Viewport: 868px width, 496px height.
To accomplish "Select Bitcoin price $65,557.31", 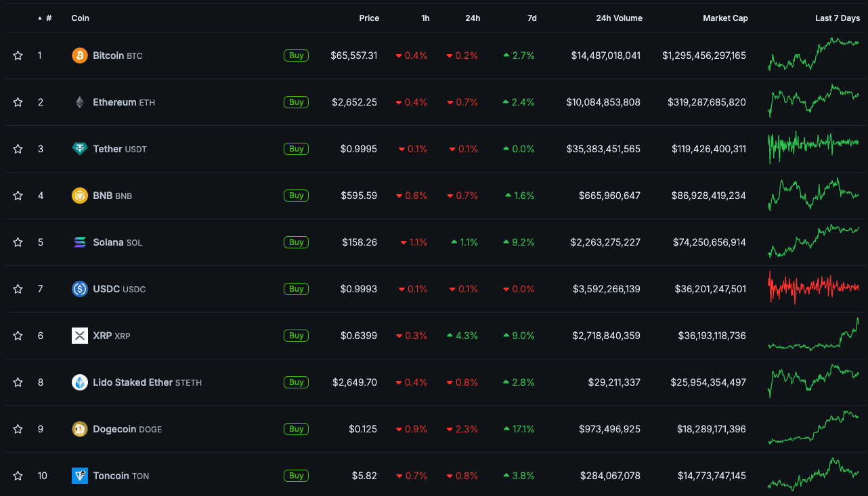I will (354, 55).
